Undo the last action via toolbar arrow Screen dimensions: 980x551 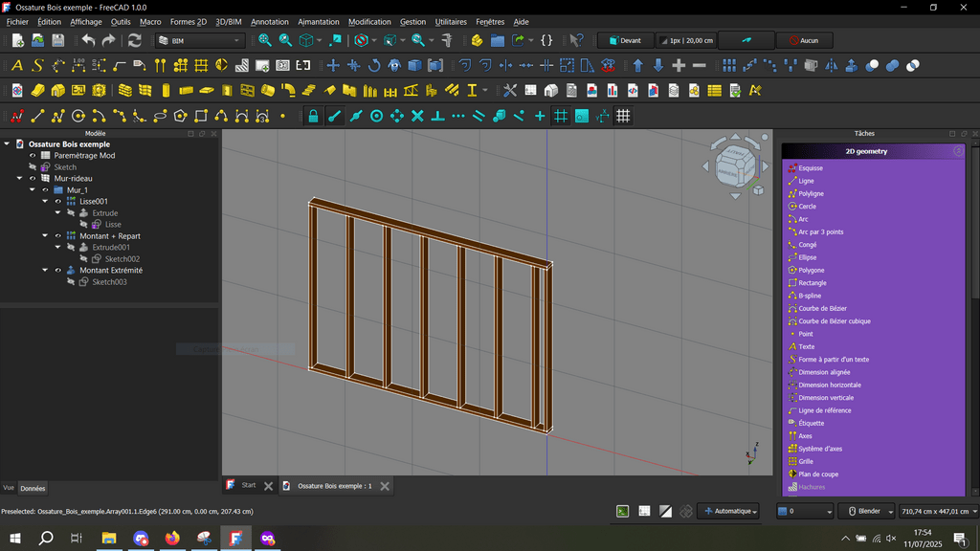pos(88,40)
